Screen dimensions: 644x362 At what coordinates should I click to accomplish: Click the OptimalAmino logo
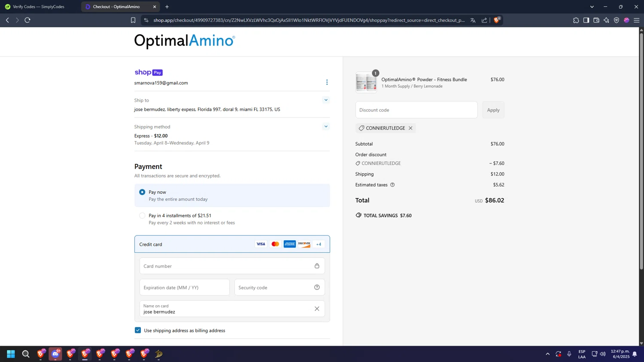185,41
